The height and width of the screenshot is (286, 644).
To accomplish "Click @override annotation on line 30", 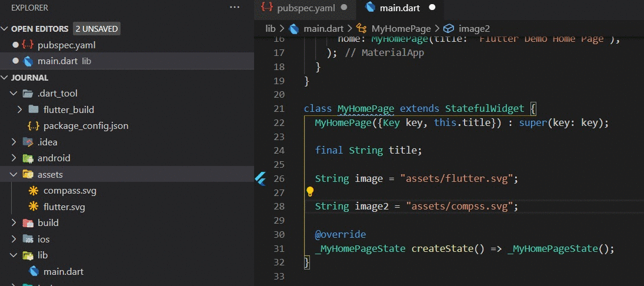I will (x=340, y=234).
